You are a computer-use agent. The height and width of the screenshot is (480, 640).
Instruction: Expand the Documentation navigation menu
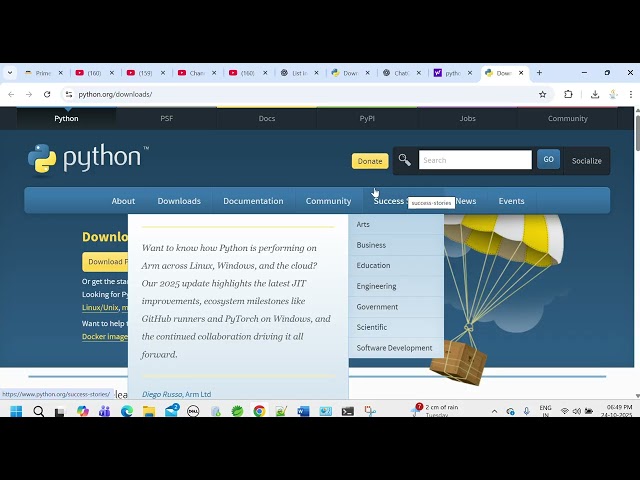253,201
